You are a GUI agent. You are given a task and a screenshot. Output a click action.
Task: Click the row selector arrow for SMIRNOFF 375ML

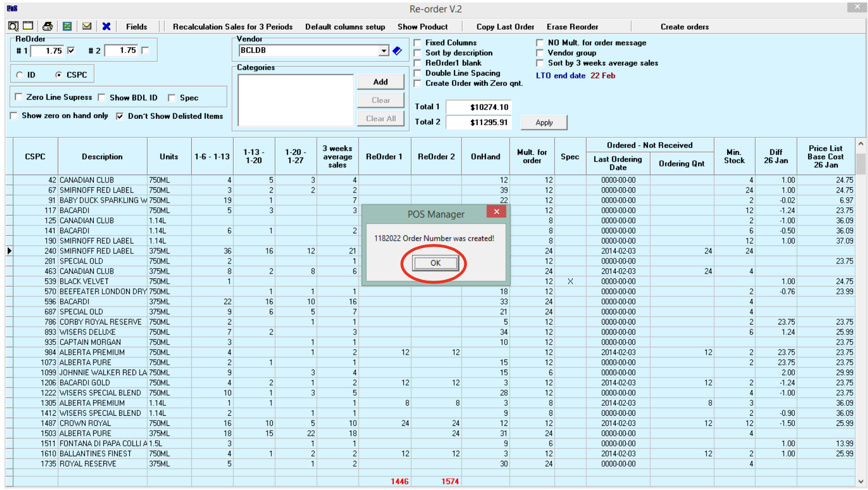(x=9, y=251)
